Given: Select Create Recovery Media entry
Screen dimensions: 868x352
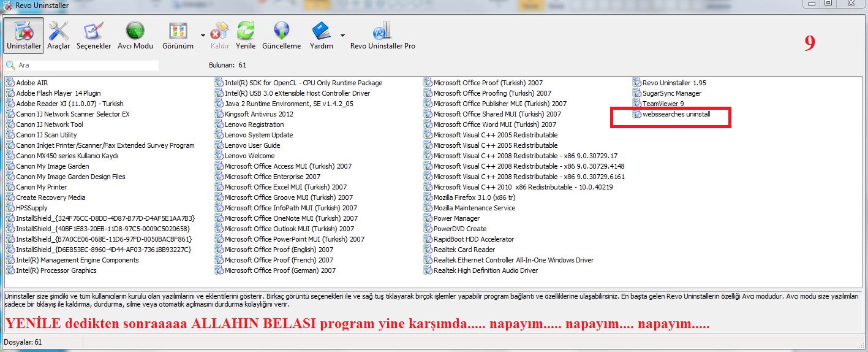Looking at the screenshot, I should pos(46,197).
